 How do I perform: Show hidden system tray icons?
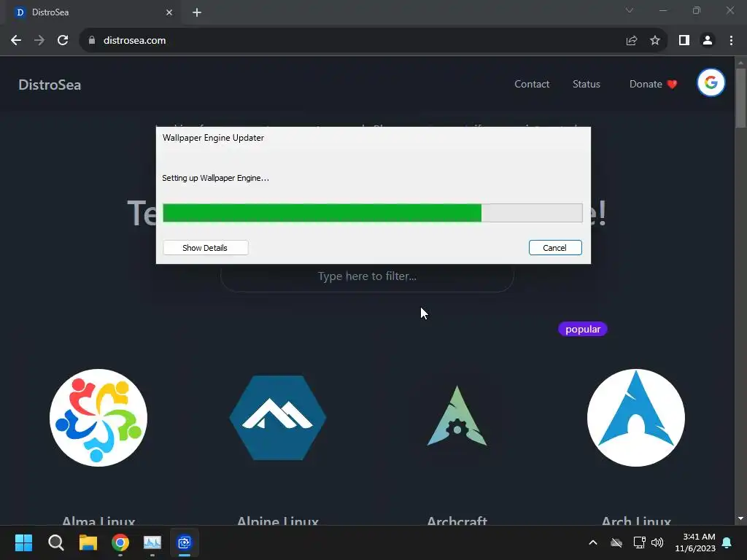click(593, 542)
